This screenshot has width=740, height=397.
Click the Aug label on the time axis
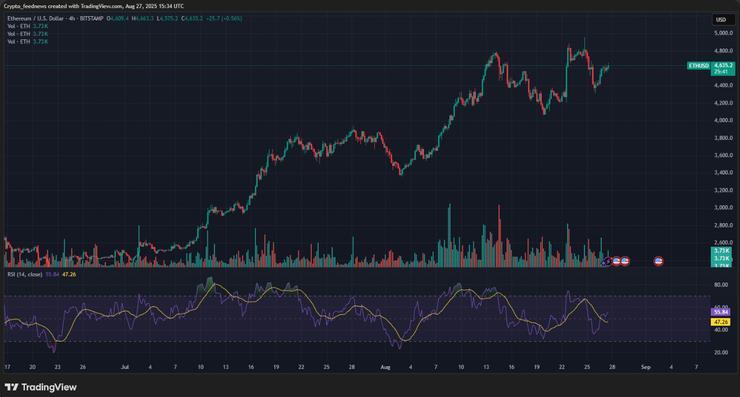pos(385,367)
